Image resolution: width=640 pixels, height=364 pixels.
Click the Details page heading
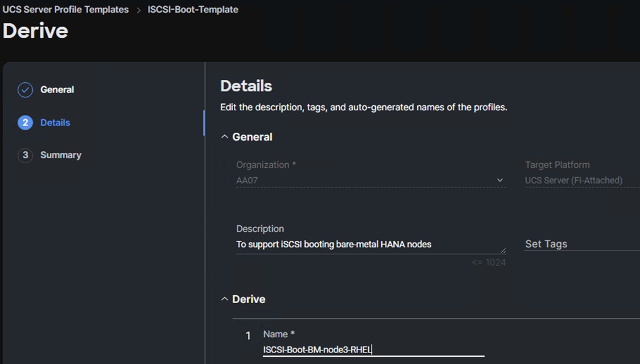246,86
